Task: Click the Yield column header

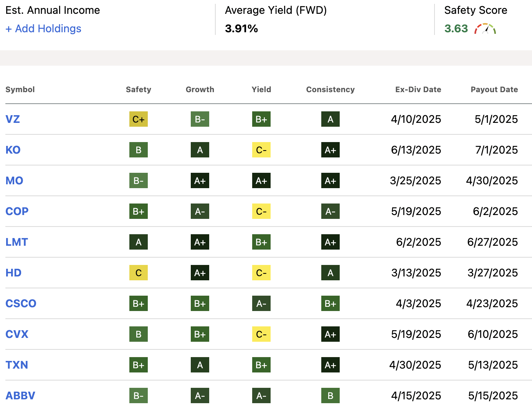Action: [261, 89]
